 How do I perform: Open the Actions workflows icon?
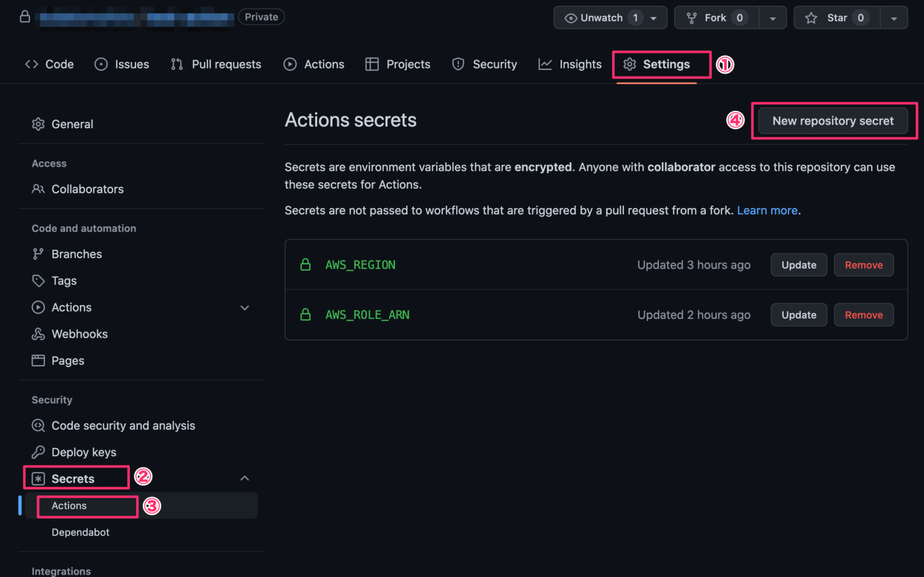pyautogui.click(x=290, y=64)
